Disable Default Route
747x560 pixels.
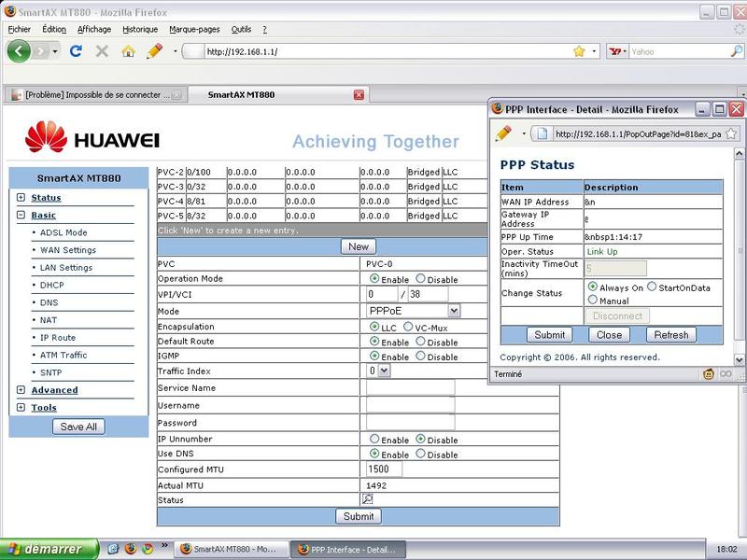tap(420, 342)
